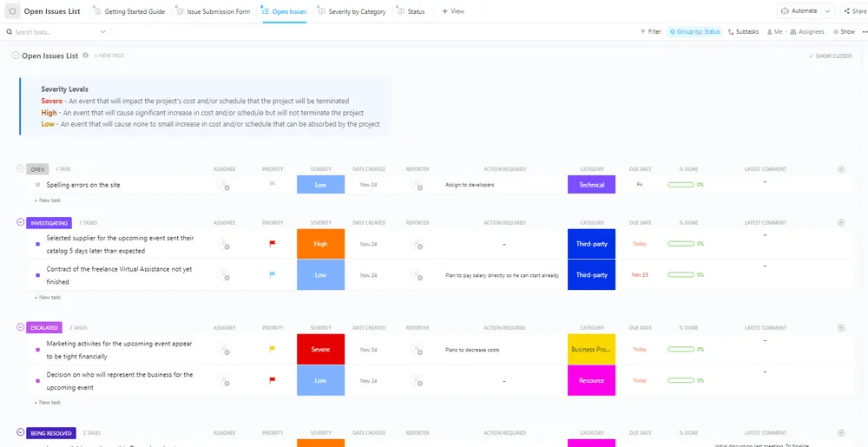Click the Severe severity cell in red

(x=320, y=350)
